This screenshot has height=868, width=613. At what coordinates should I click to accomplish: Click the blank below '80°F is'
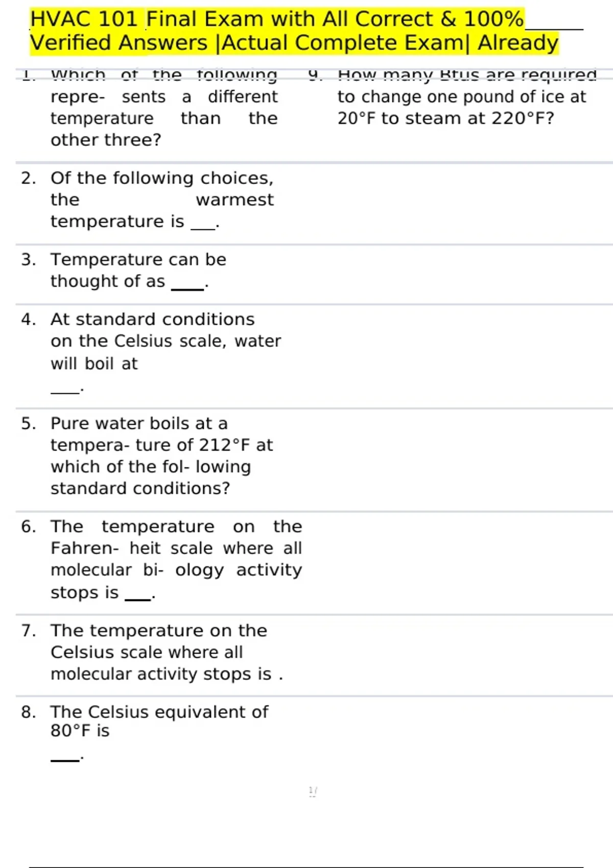(x=65, y=759)
